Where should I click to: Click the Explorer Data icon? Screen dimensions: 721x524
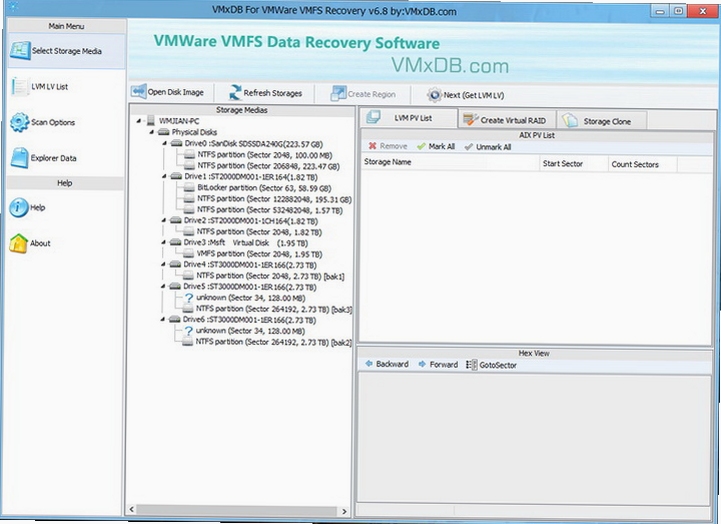[20, 158]
